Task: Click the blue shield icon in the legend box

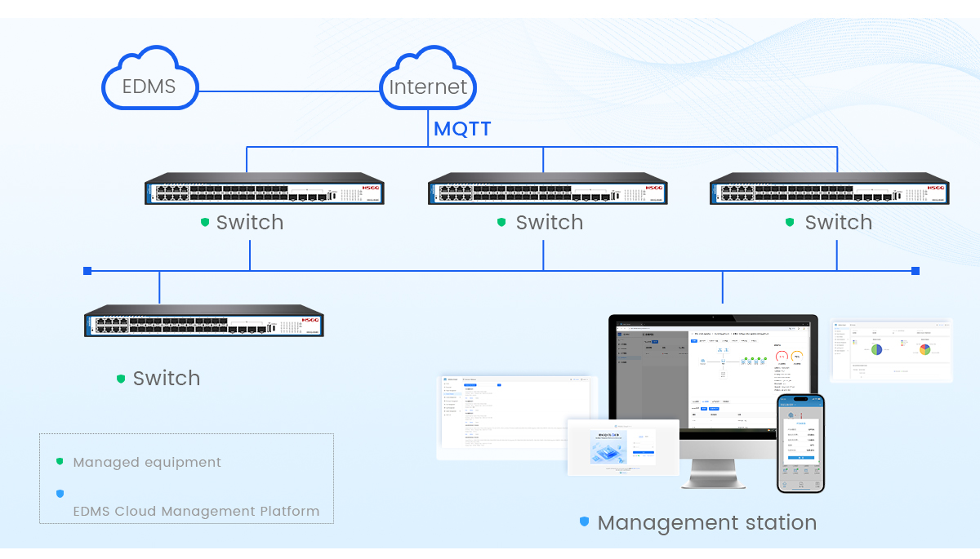Action: tap(60, 494)
